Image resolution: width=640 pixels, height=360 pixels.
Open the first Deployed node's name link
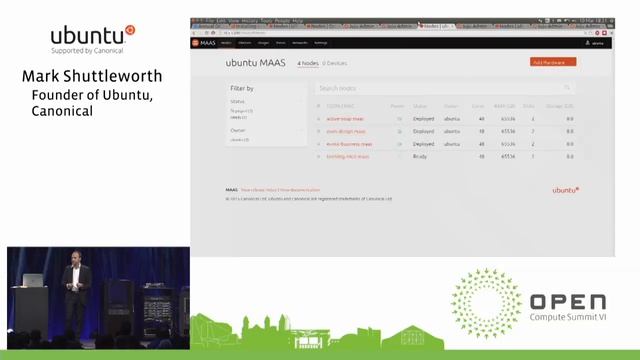pos(345,119)
